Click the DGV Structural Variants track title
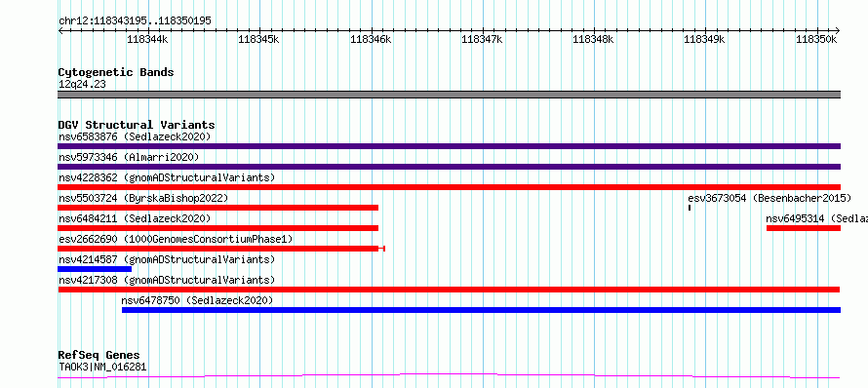Image resolution: width=868 pixels, height=388 pixels. (x=137, y=125)
